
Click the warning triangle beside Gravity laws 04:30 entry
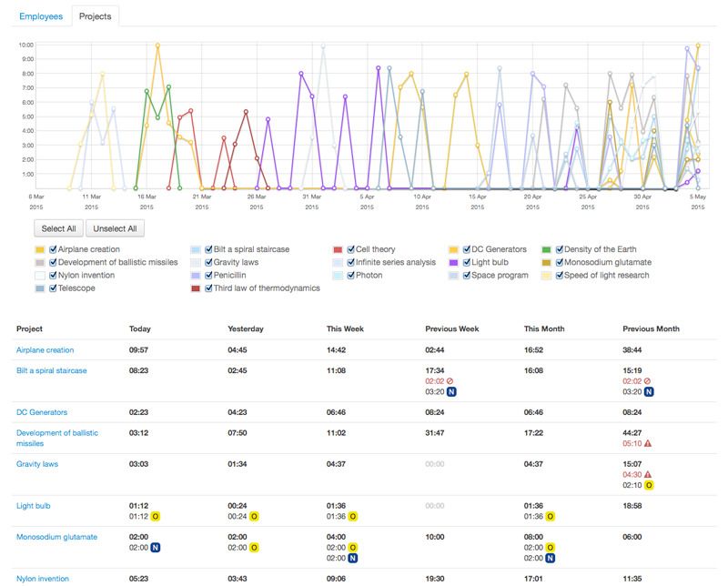pyautogui.click(x=650, y=474)
